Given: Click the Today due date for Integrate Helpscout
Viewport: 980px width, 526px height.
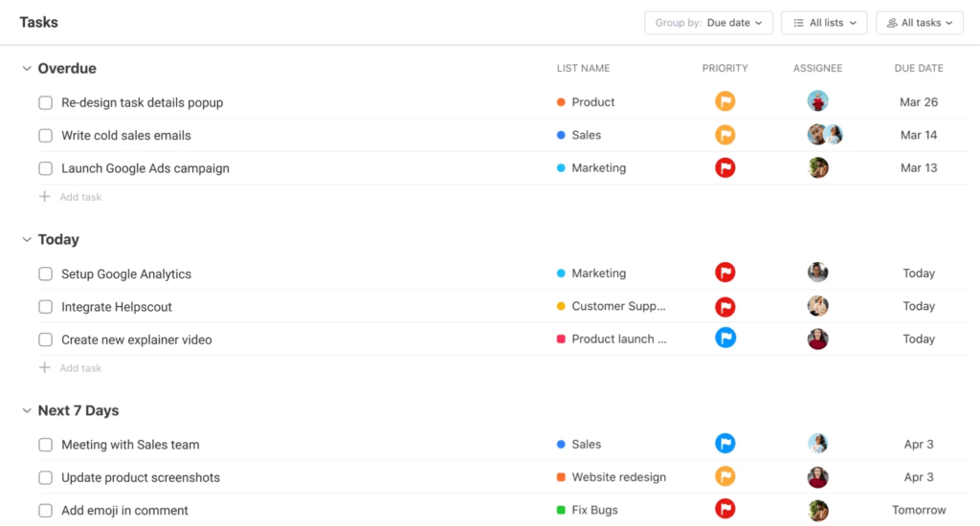Looking at the screenshot, I should (x=919, y=306).
